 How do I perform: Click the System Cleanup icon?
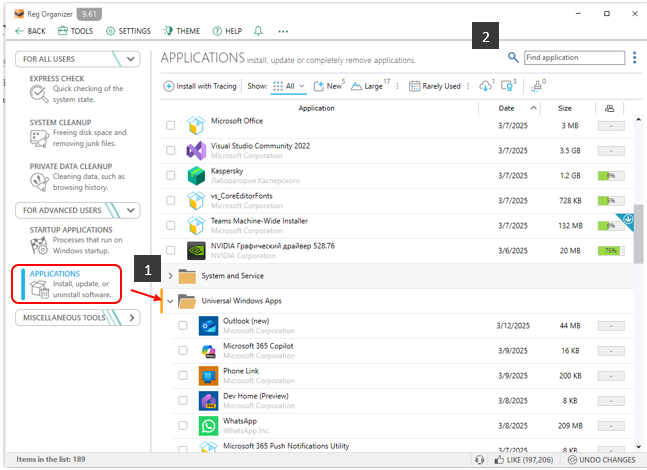pos(39,138)
